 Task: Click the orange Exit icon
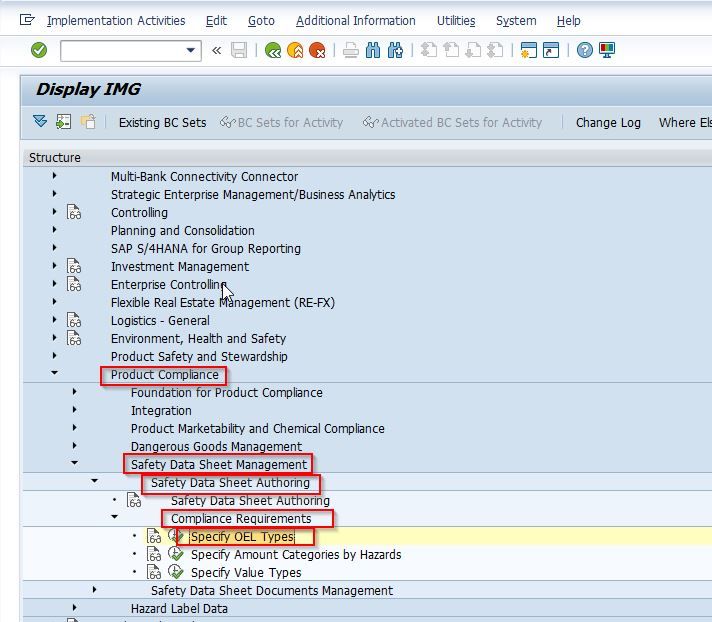(295, 50)
